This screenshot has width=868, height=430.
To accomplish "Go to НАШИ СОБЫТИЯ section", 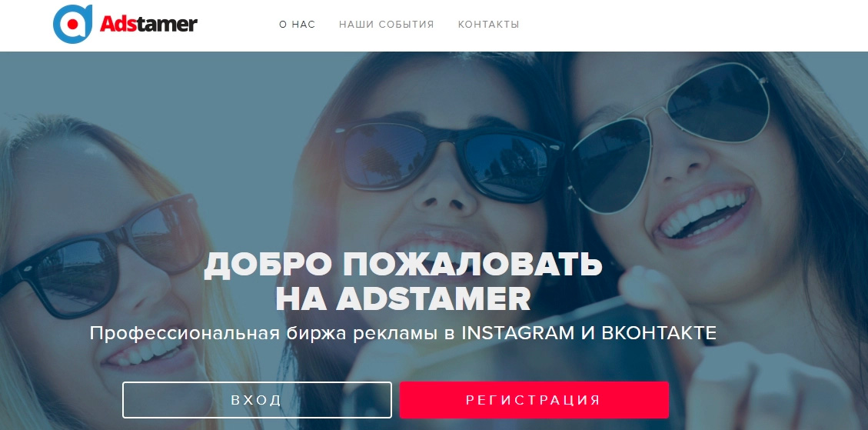I will (387, 25).
